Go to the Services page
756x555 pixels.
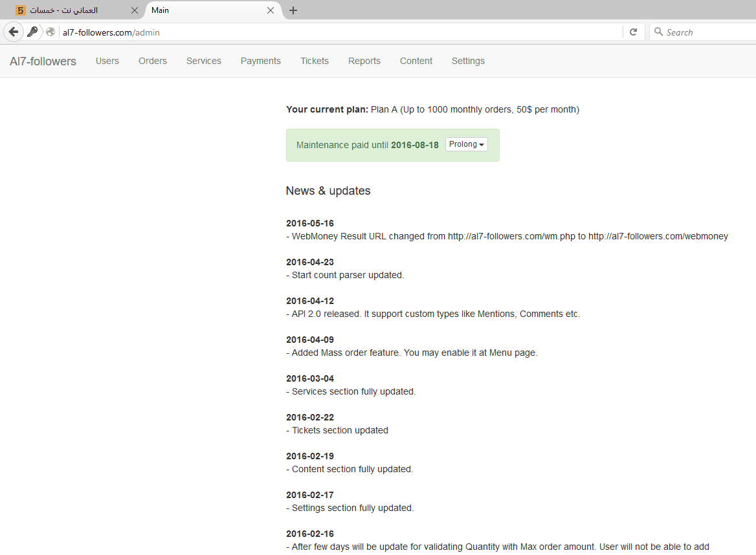[x=204, y=61]
